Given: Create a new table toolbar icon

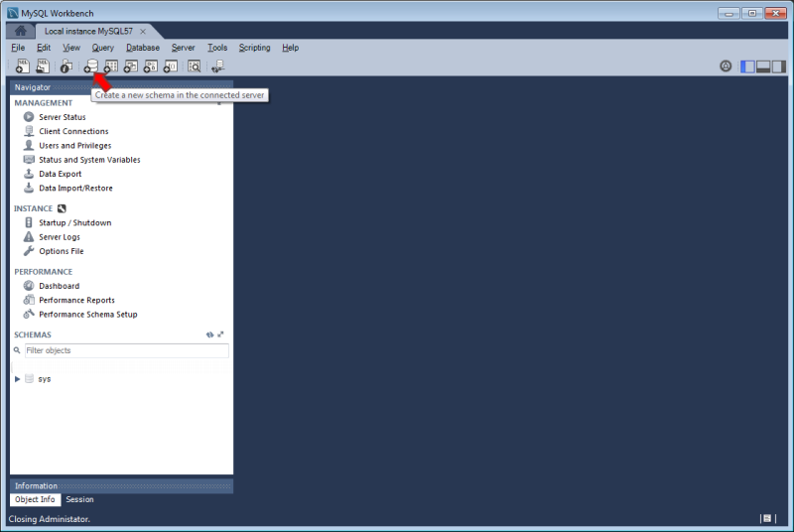Looking at the screenshot, I should coord(111,66).
